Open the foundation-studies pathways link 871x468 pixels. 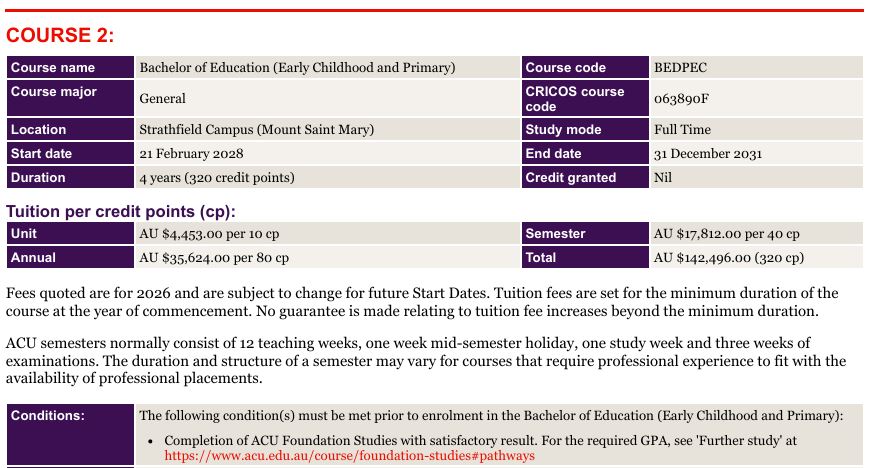[x=349, y=456]
